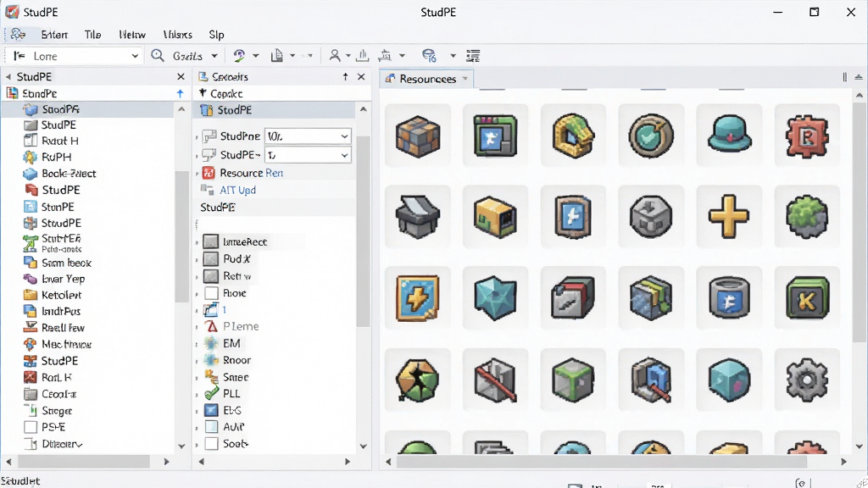Image resolution: width=868 pixels, height=488 pixels.
Task: Select Bocle-Paect in the left tree
Action: point(69,173)
